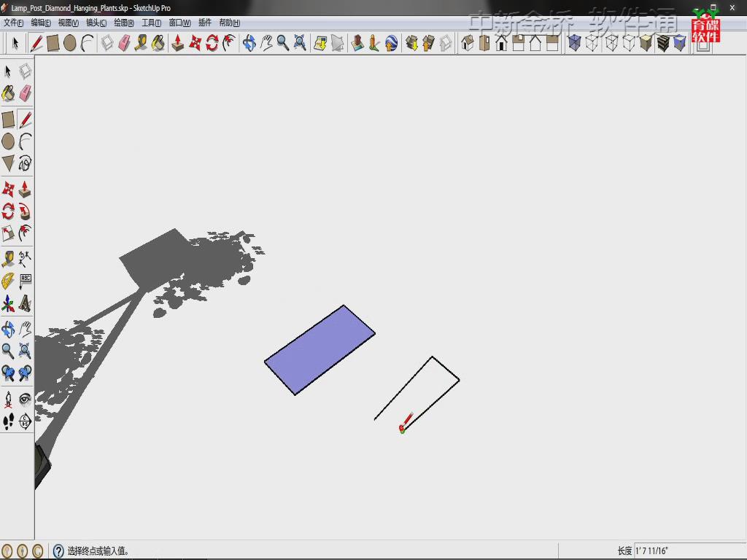Image resolution: width=747 pixels, height=560 pixels.
Task: Click the status hint 选择终点或输入值
Action: pyautogui.click(x=98, y=551)
